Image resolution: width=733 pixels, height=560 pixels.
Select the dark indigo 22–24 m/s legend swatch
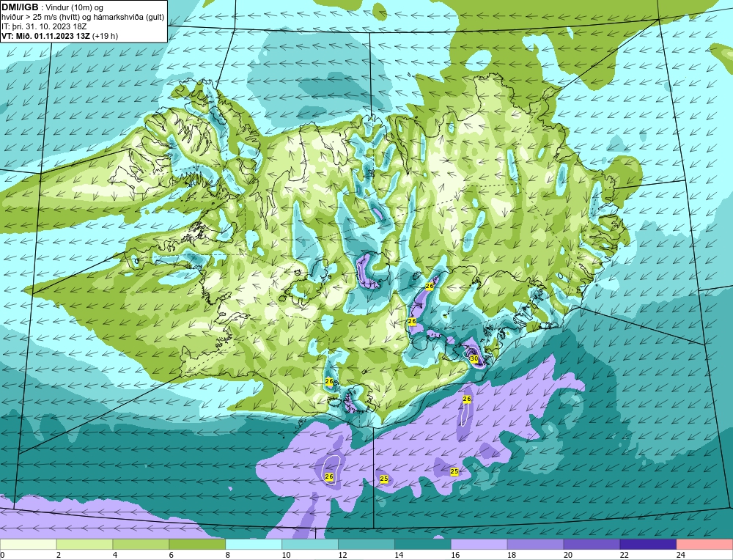[648, 545]
